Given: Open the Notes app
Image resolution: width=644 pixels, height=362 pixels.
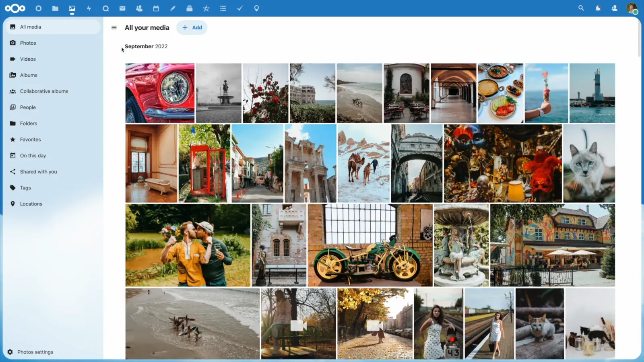Looking at the screenshot, I should coord(173,8).
